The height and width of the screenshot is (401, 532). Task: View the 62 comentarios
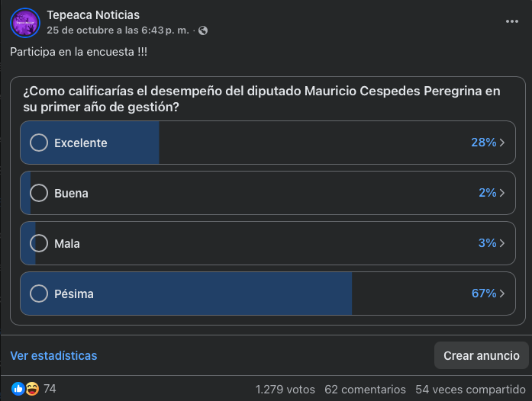tap(365, 389)
